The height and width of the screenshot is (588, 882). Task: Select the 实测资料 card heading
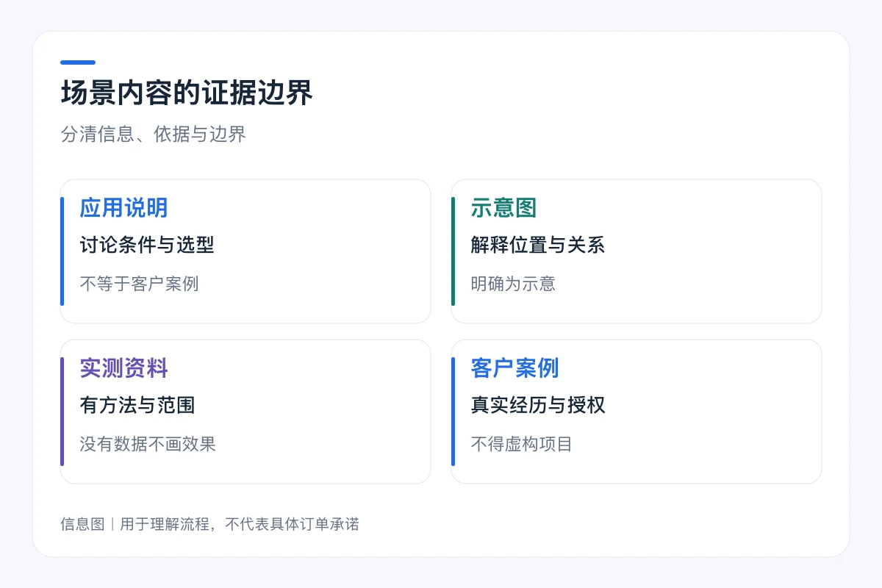(123, 368)
